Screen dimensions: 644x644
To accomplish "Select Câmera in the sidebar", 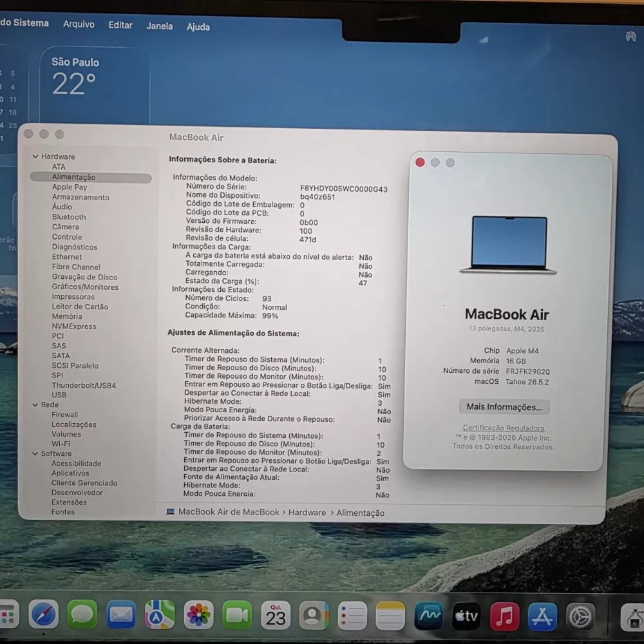I will coord(65,227).
